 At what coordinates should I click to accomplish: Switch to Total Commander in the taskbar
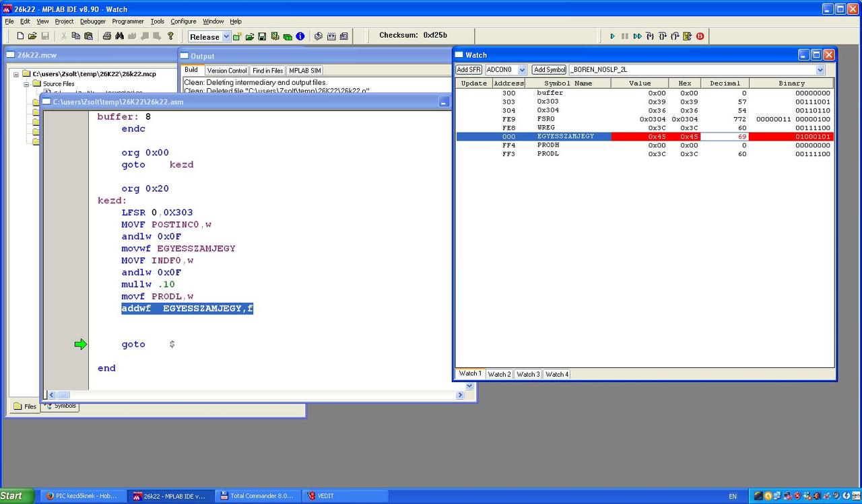click(x=258, y=496)
